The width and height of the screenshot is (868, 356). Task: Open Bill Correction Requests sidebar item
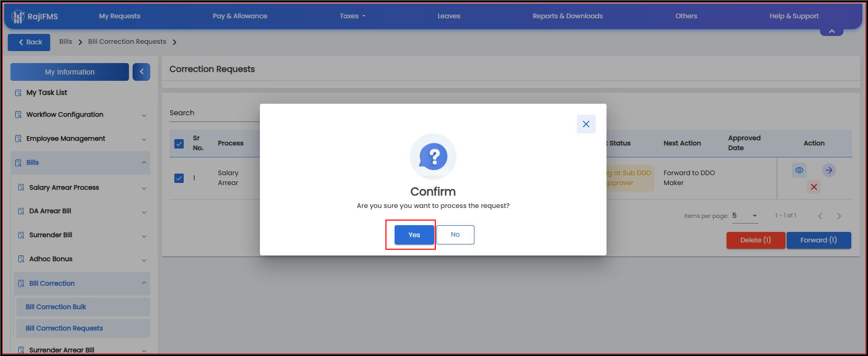click(x=82, y=328)
